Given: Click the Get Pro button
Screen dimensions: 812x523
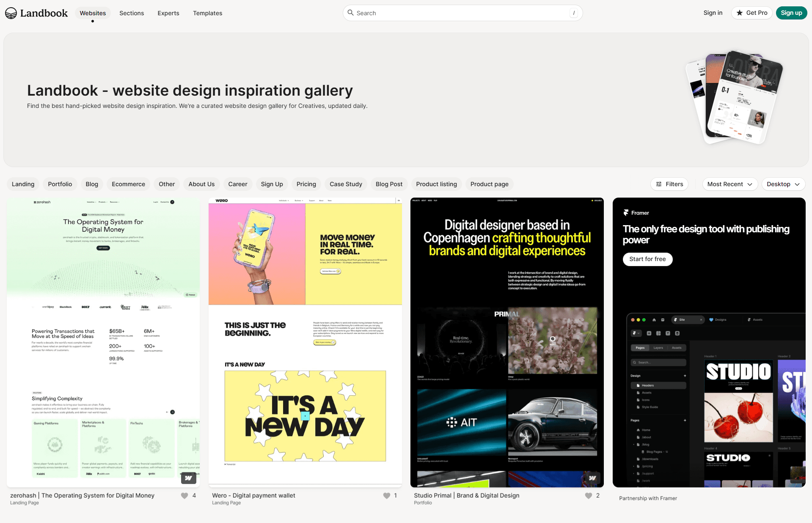Looking at the screenshot, I should pos(752,13).
